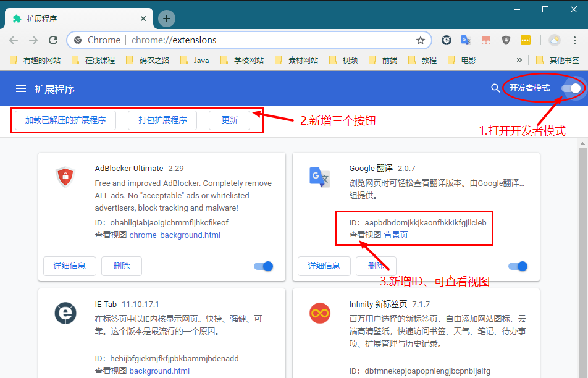Open the 前端 bookmark folder
The image size is (588, 378).
(383, 61)
